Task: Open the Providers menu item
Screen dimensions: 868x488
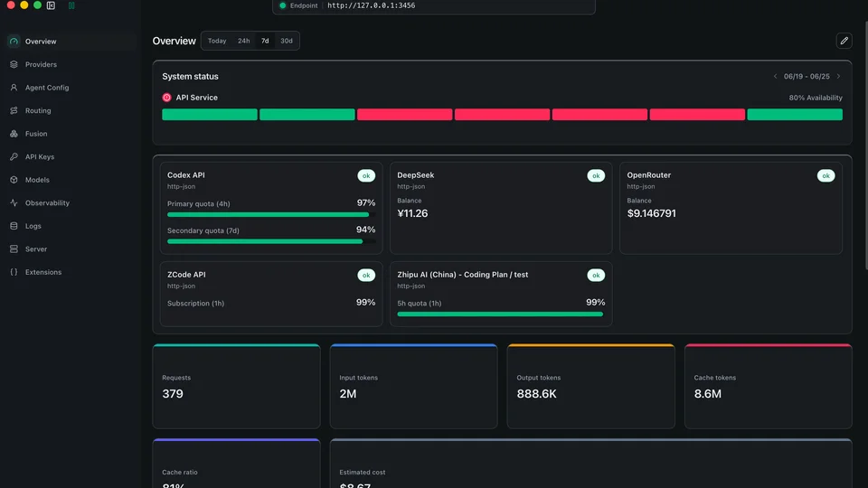Action: click(71, 64)
